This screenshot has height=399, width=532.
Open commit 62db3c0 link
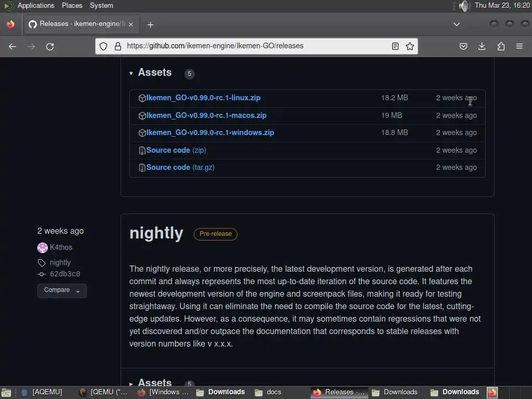tap(65, 274)
